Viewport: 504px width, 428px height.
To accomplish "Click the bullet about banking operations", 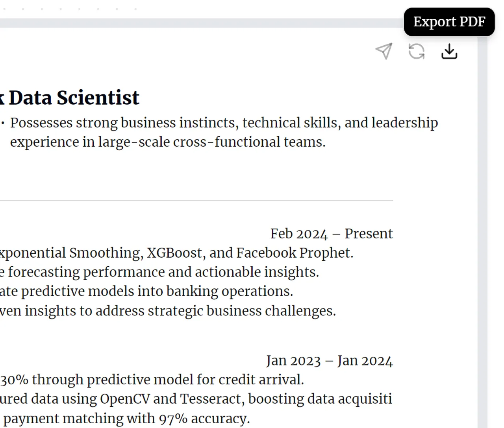I will pos(146,291).
